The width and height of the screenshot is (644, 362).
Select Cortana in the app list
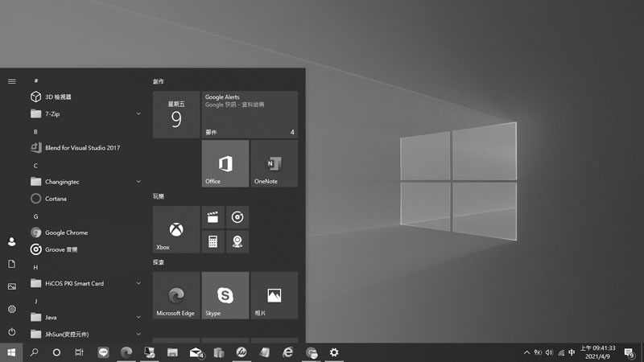pos(56,199)
